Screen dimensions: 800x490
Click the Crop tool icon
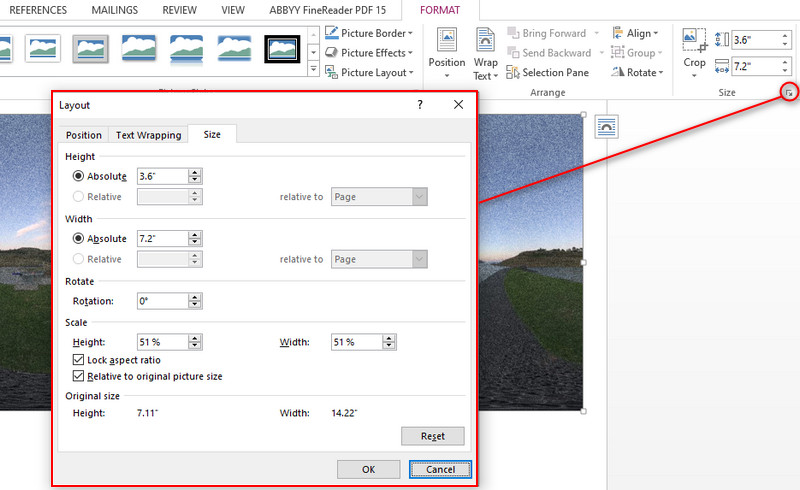694,40
